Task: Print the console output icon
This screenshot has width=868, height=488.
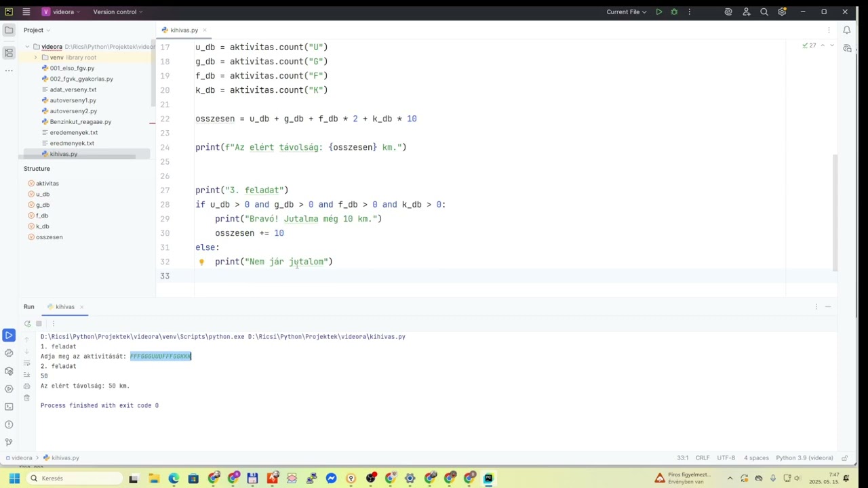Action: click(x=26, y=386)
